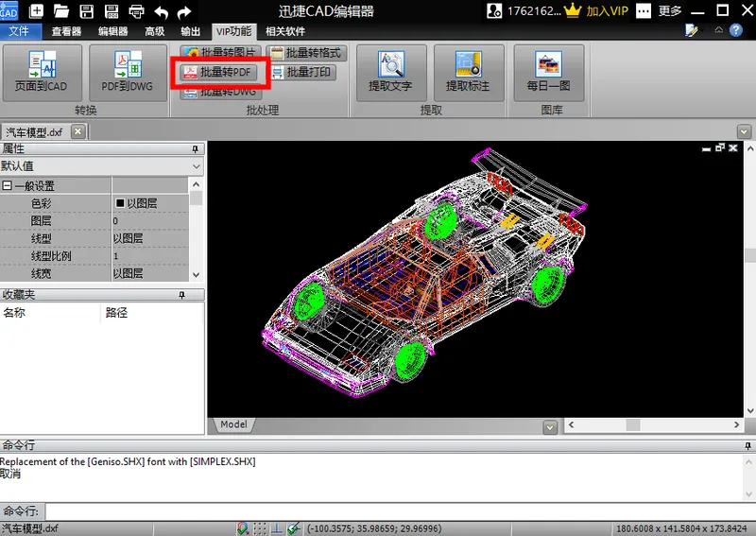Click the VIP crown icon
The image size is (756, 536).
coord(573,10)
